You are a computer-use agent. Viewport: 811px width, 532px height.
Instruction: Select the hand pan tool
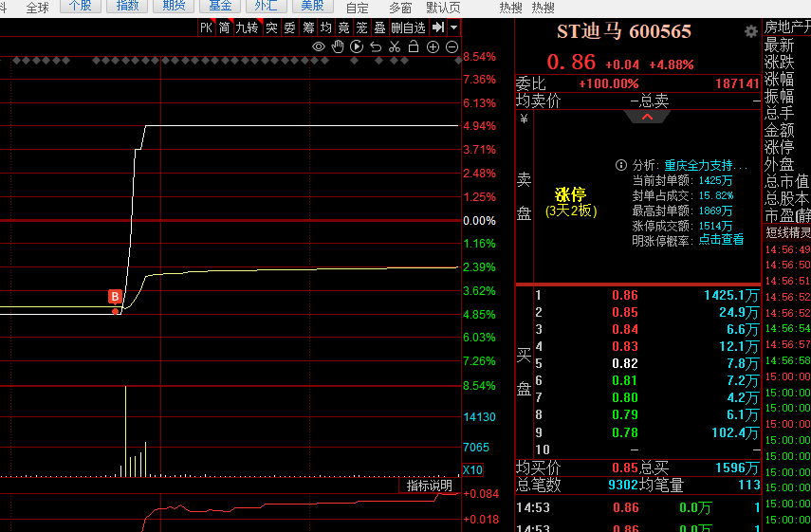(x=338, y=47)
